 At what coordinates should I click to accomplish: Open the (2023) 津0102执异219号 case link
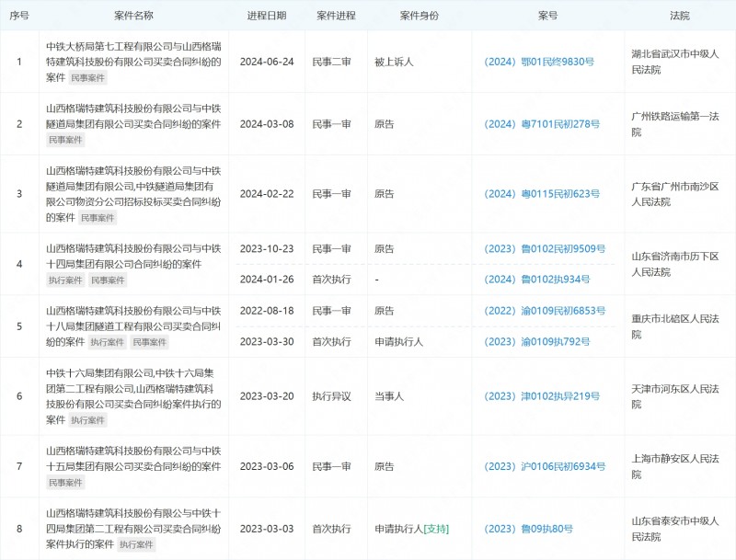pyautogui.click(x=541, y=395)
